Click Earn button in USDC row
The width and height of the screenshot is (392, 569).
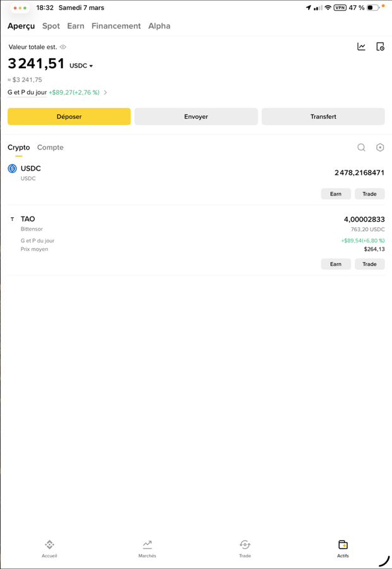click(336, 194)
